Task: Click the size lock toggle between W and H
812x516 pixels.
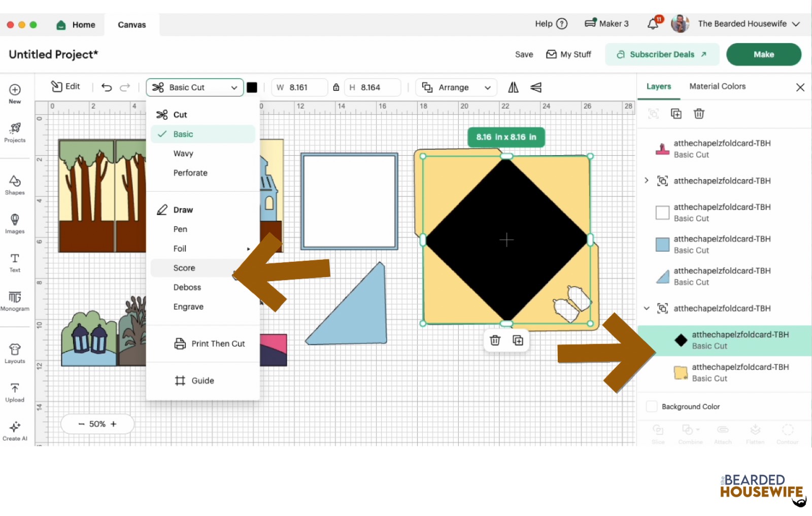Action: [x=336, y=87]
